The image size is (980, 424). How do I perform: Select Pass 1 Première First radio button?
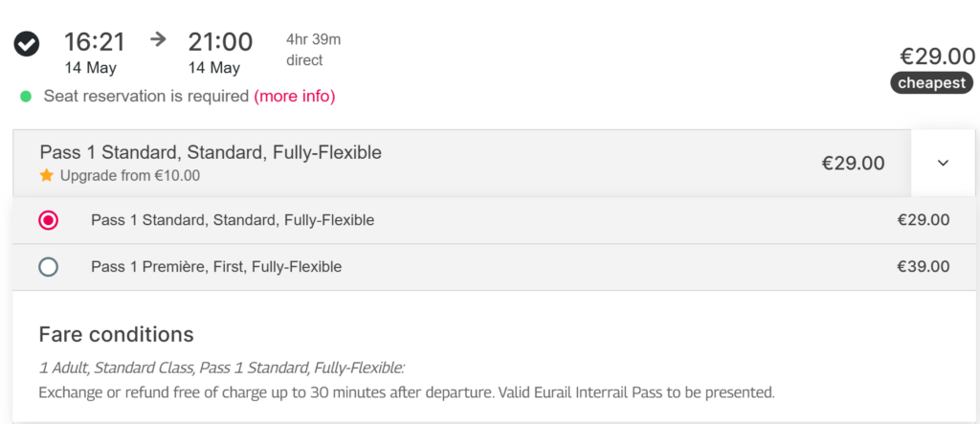48,267
